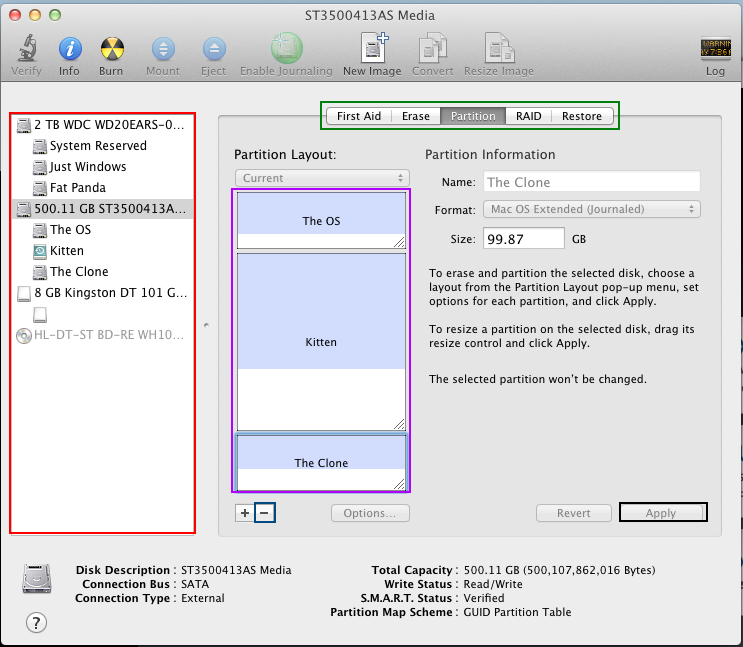
Task: Switch to the First Aid tab
Action: 359,116
